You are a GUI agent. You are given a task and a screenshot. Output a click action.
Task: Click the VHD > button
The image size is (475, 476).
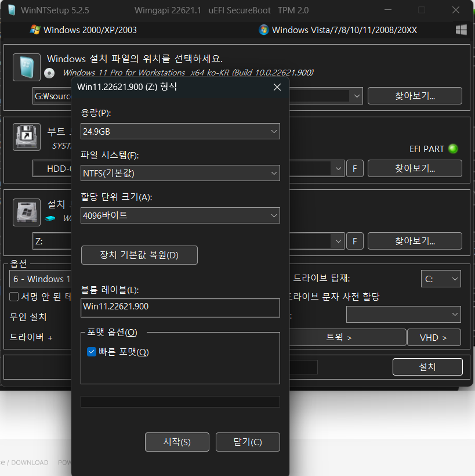(x=434, y=337)
